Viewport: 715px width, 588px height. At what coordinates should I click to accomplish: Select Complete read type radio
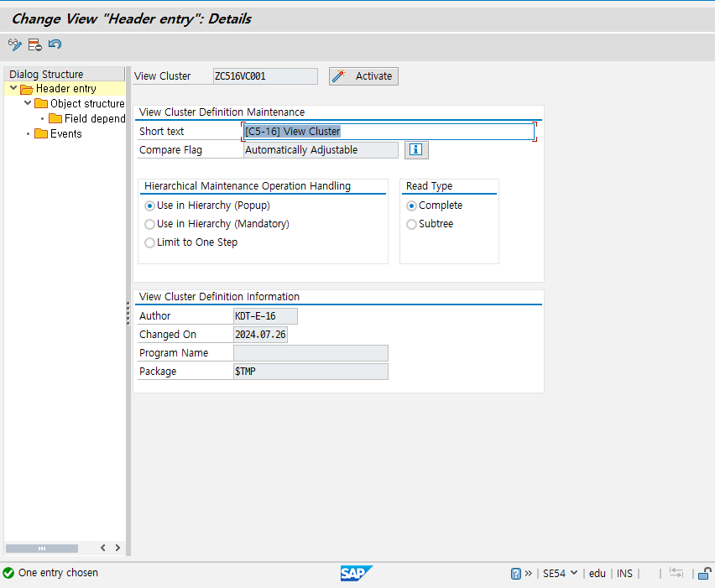[411, 206]
